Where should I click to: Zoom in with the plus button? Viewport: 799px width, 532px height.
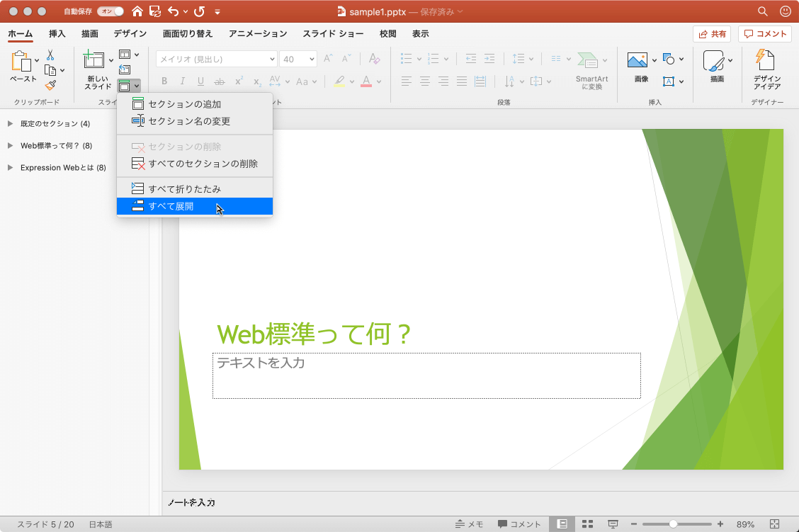(x=720, y=523)
